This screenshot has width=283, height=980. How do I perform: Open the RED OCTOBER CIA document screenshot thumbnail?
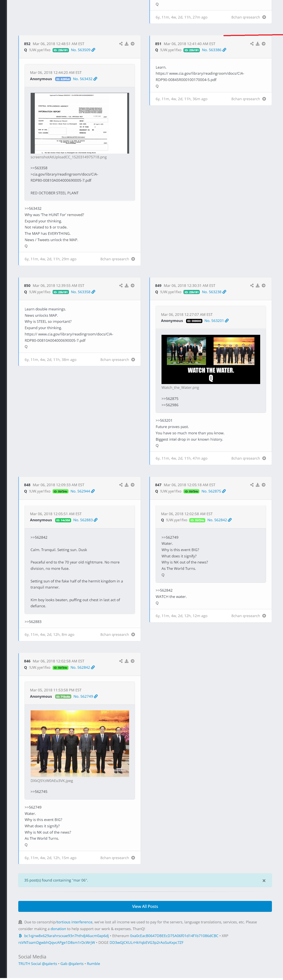tap(80, 123)
